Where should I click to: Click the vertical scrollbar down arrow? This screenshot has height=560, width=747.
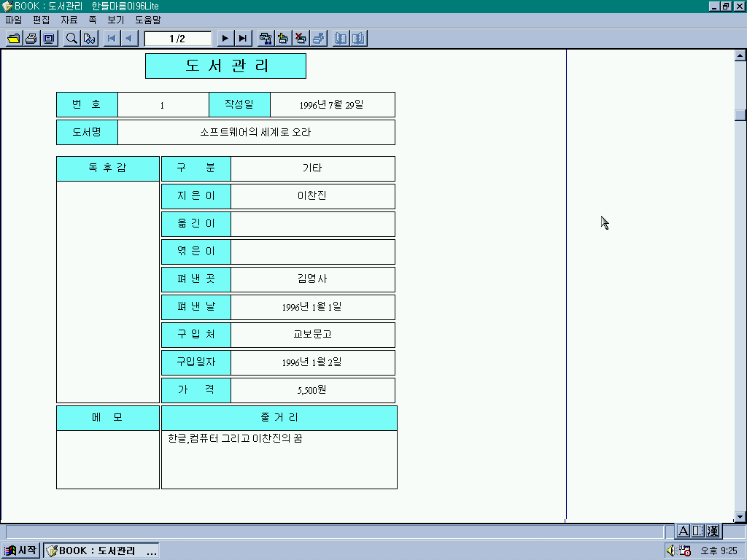coord(740,517)
